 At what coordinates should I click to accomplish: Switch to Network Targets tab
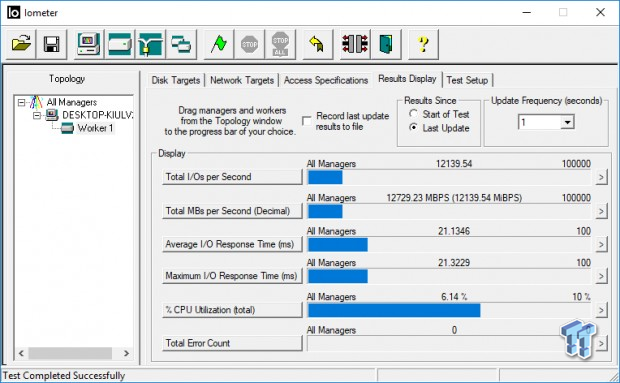click(x=242, y=80)
